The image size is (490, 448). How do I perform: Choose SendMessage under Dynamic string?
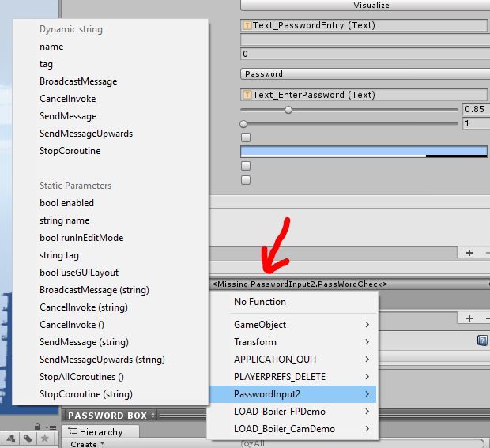(68, 116)
